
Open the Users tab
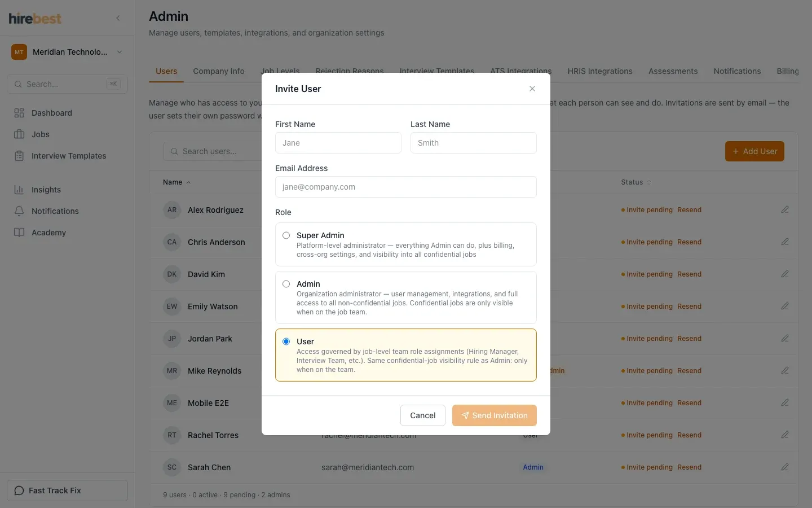point(166,71)
